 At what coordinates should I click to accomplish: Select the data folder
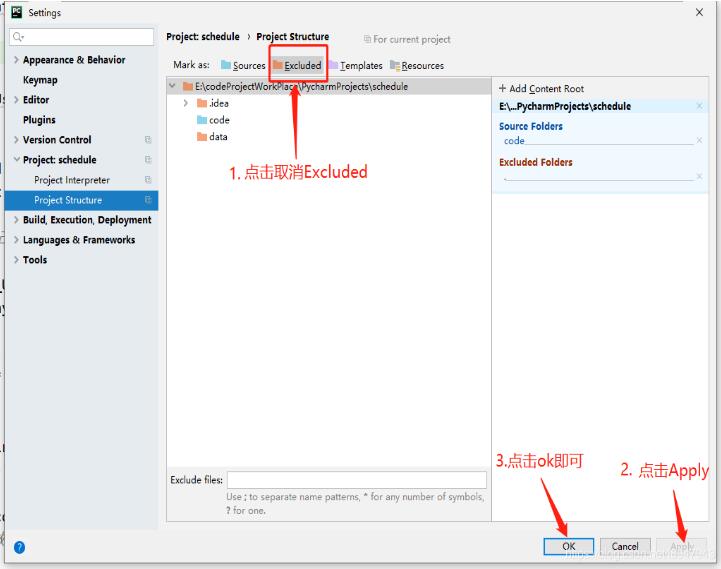(x=212, y=137)
